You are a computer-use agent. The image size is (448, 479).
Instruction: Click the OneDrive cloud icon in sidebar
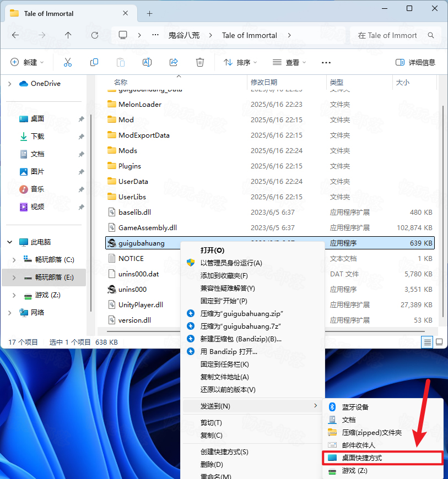(24, 83)
